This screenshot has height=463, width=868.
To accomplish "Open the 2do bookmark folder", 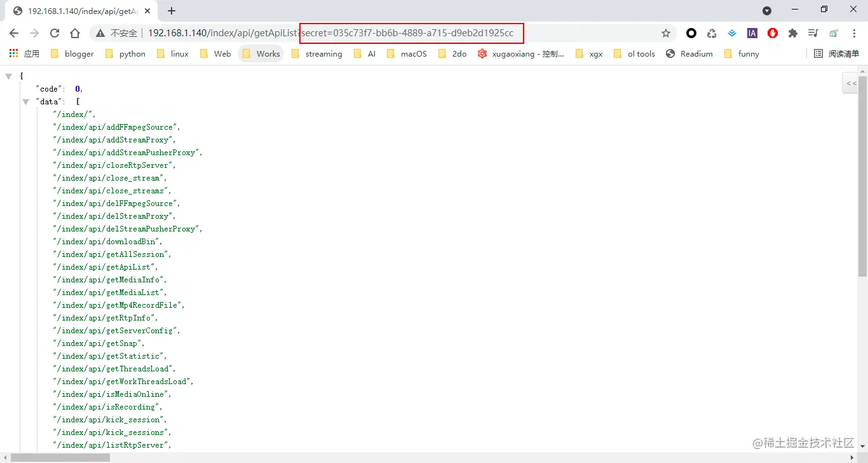I will 452,54.
